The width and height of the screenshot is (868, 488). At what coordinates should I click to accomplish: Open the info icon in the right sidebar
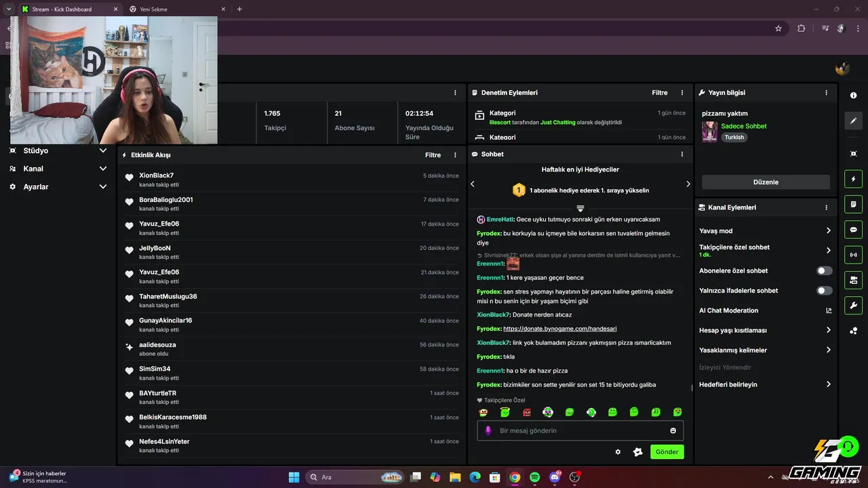[853, 96]
